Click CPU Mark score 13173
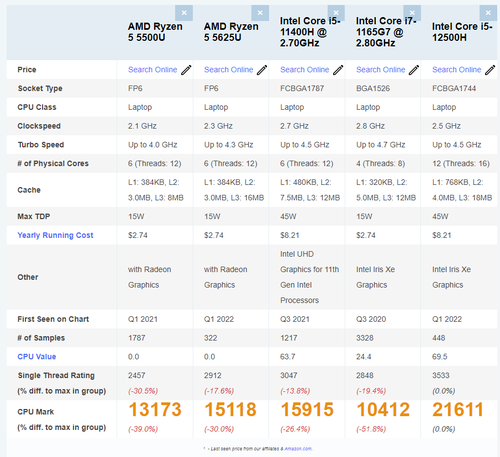The height and width of the screenshot is (457, 500). pyautogui.click(x=155, y=410)
